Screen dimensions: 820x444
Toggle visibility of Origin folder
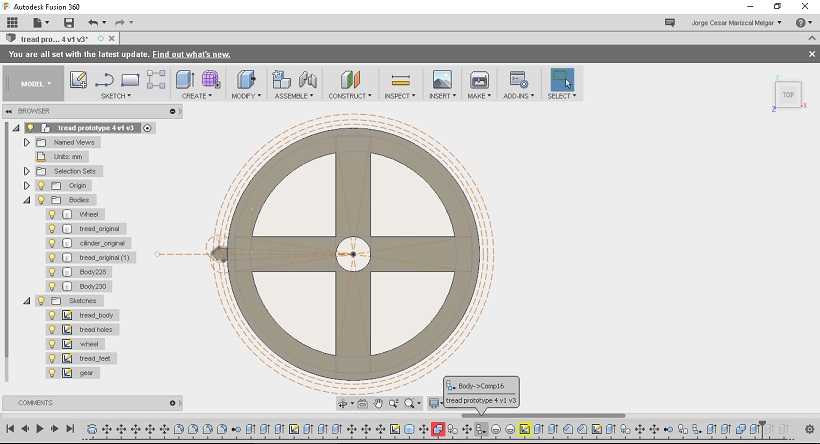click(x=41, y=186)
